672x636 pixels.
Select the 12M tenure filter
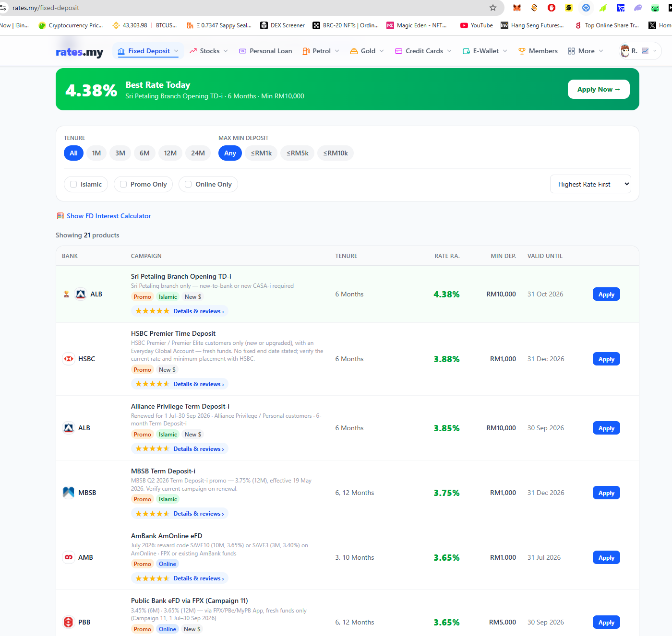coord(170,153)
